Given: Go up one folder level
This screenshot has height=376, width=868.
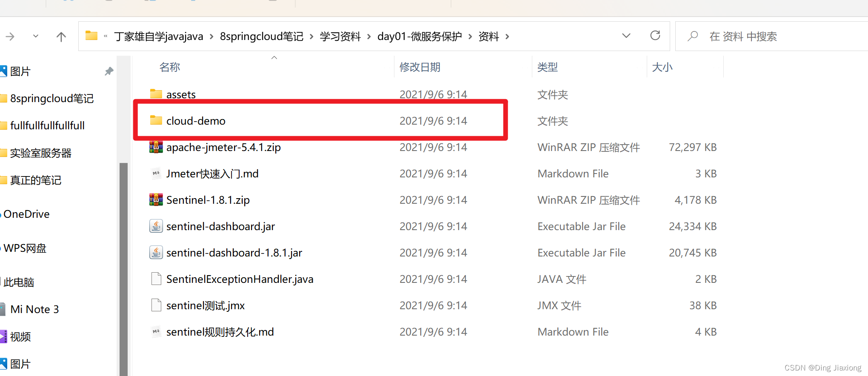Looking at the screenshot, I should (x=61, y=37).
